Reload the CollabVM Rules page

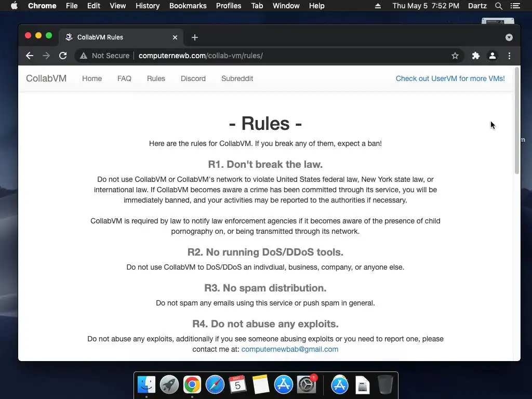tap(63, 56)
